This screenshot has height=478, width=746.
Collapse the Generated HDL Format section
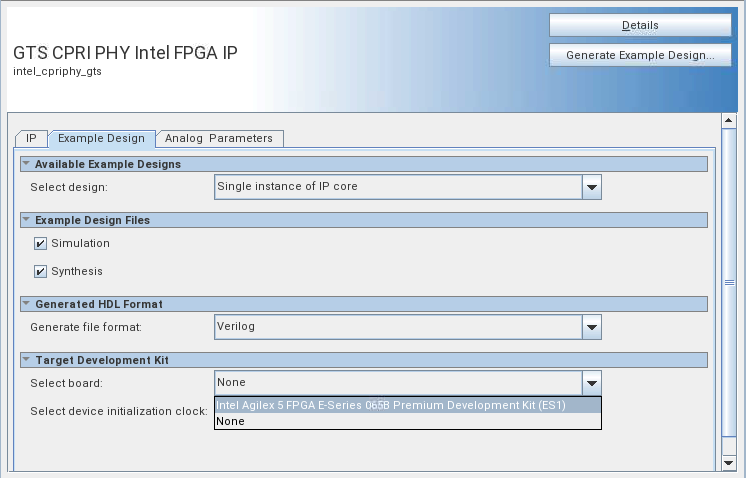point(25,303)
